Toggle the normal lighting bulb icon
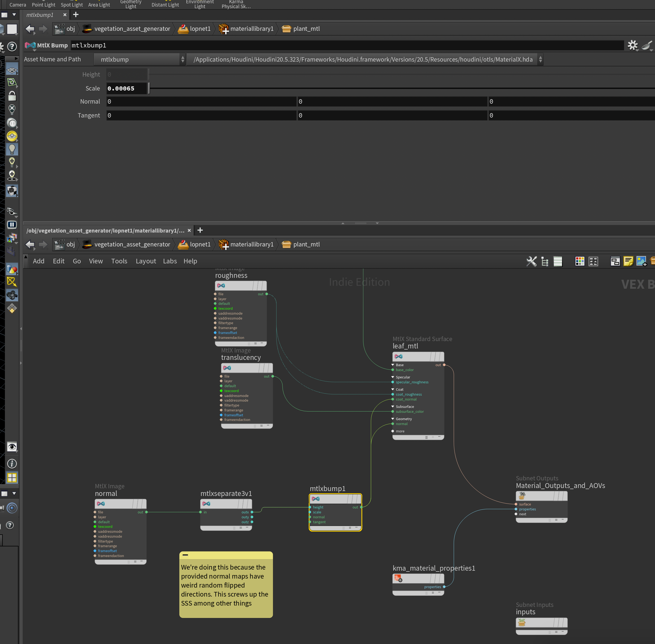Viewport: 655px width, 644px height. [12, 149]
